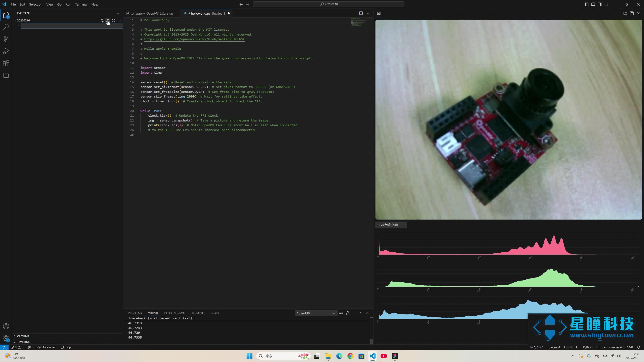Viewport: 644px width, 362px height.
Task: Toggle the output scroll lock
Action: click(347, 313)
